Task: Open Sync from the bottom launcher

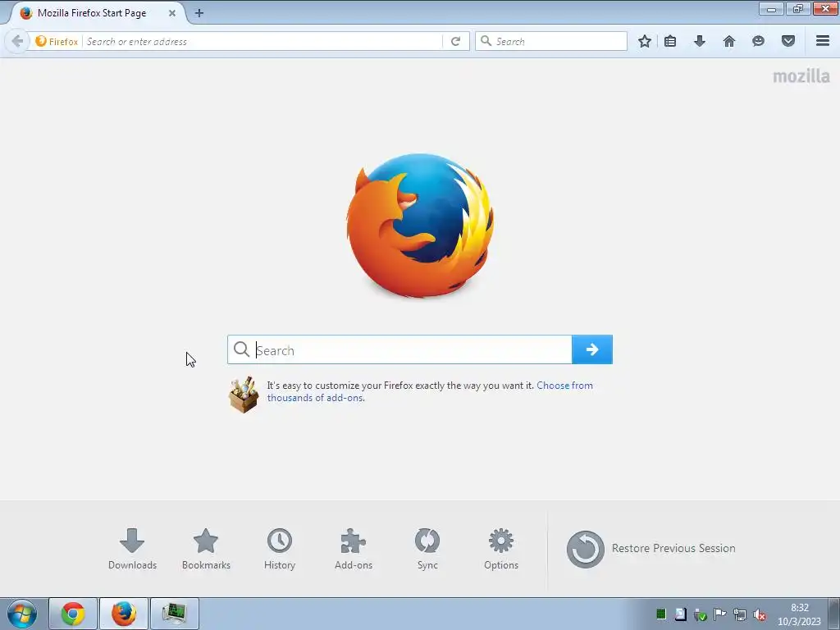Action: pyautogui.click(x=427, y=549)
